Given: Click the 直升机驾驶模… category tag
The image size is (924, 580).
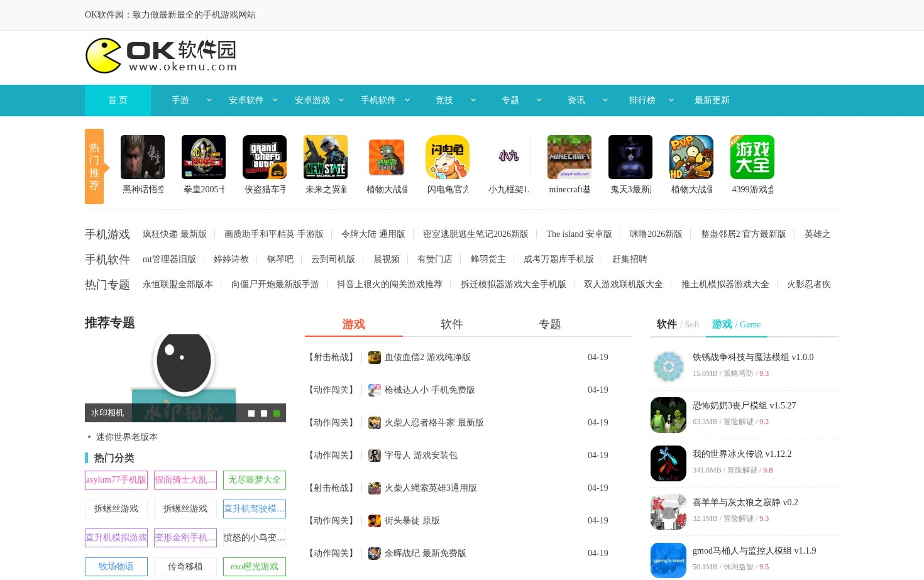Looking at the screenshot, I should tap(255, 509).
